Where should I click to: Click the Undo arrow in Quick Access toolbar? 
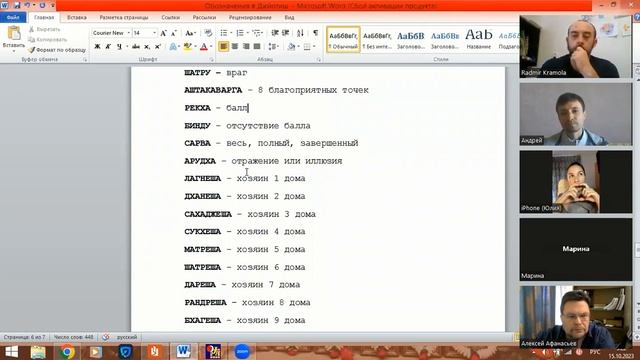pyautogui.click(x=28, y=5)
